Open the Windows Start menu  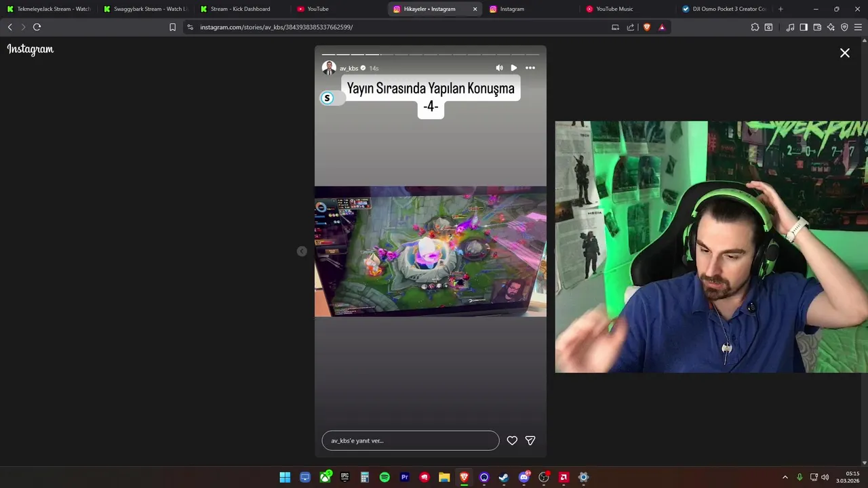click(x=285, y=477)
